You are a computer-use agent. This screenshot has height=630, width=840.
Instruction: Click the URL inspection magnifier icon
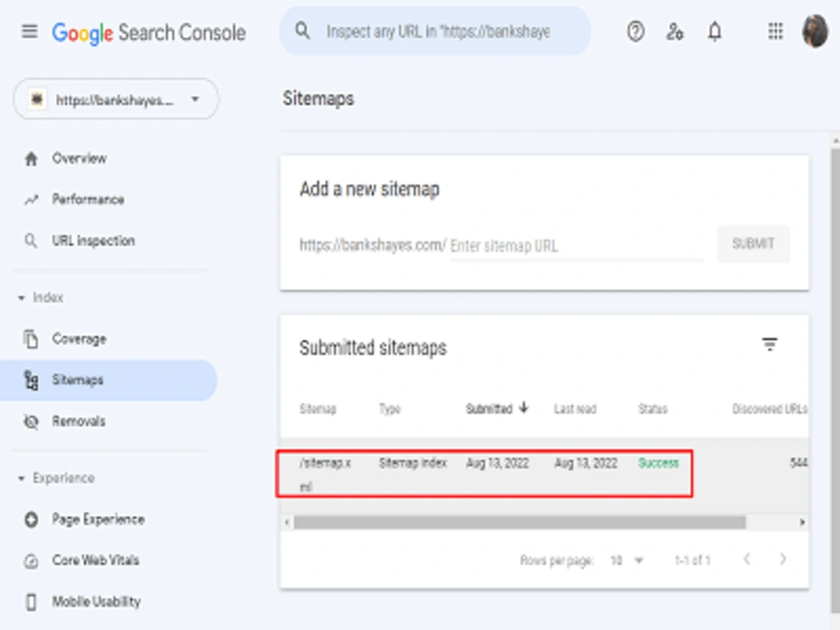coord(31,240)
